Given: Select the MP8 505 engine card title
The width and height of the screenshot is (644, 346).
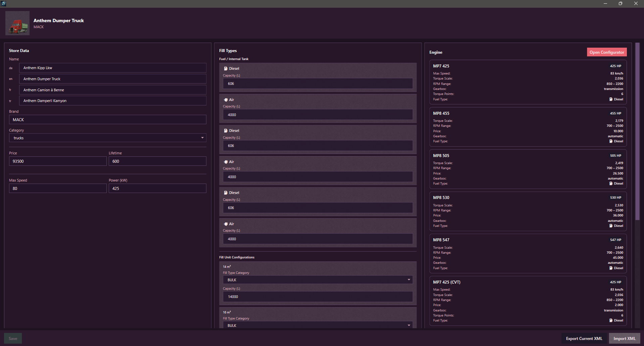Looking at the screenshot, I should [441, 156].
